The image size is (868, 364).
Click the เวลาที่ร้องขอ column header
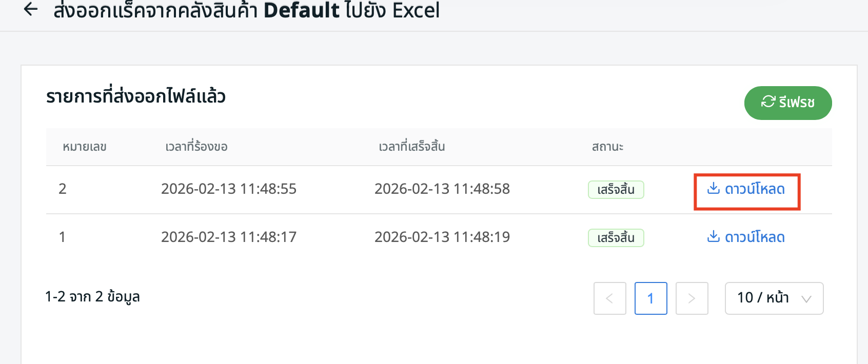click(196, 147)
